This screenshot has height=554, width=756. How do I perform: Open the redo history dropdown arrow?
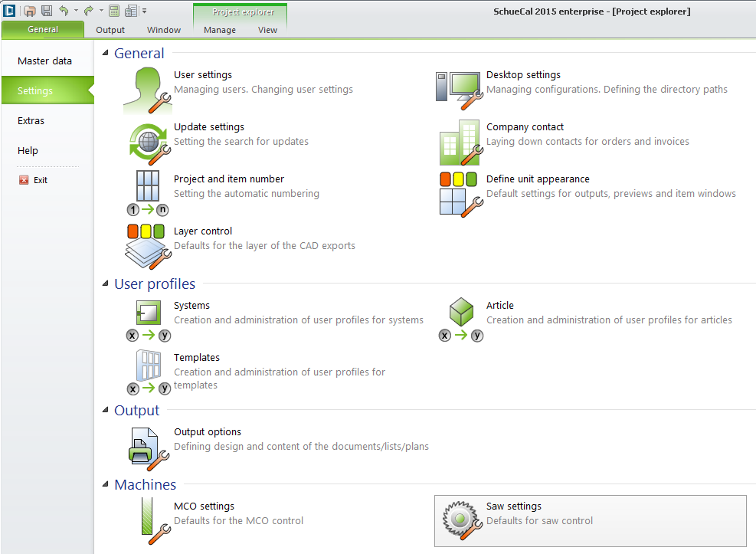100,11
